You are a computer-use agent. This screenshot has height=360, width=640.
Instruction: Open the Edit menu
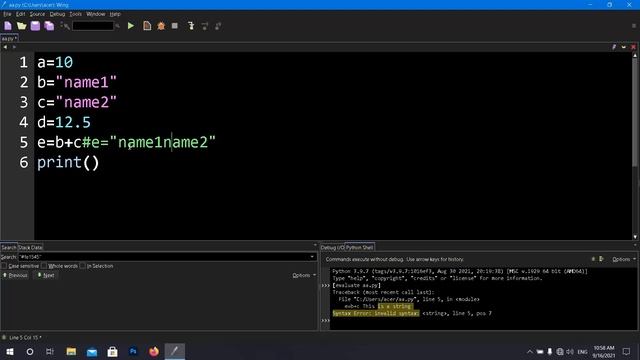tap(20, 14)
